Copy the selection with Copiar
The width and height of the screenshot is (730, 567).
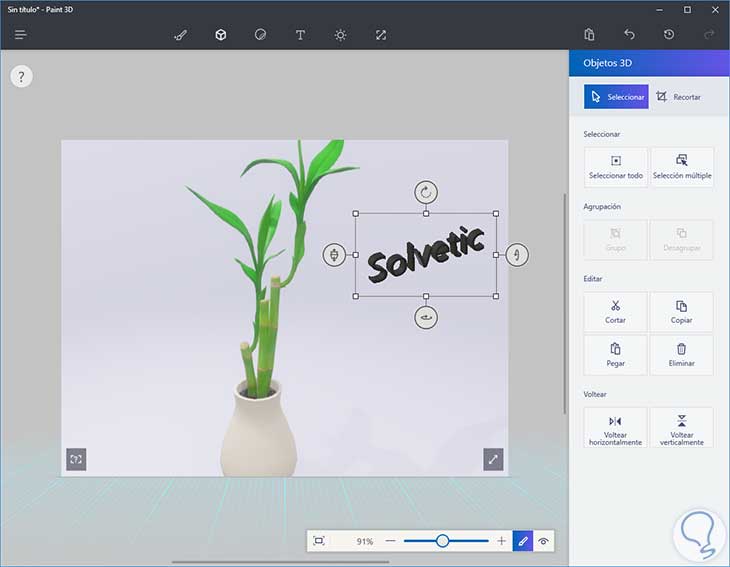pos(682,312)
